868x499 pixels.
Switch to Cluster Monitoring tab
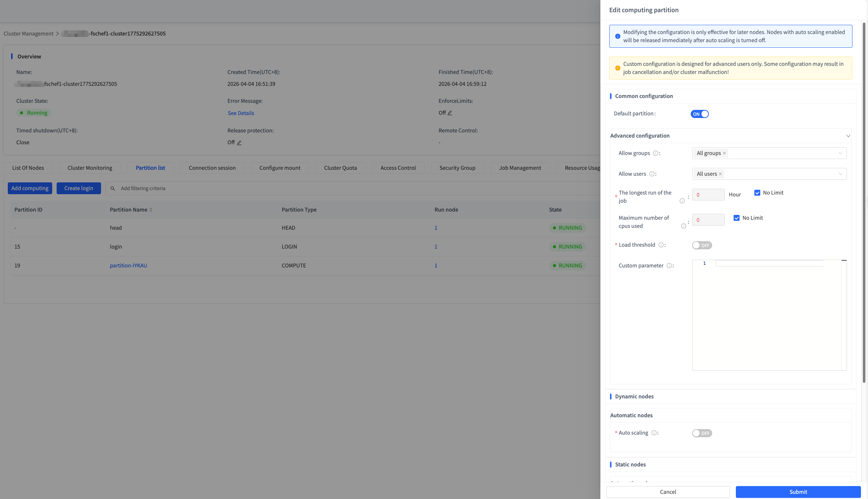90,168
